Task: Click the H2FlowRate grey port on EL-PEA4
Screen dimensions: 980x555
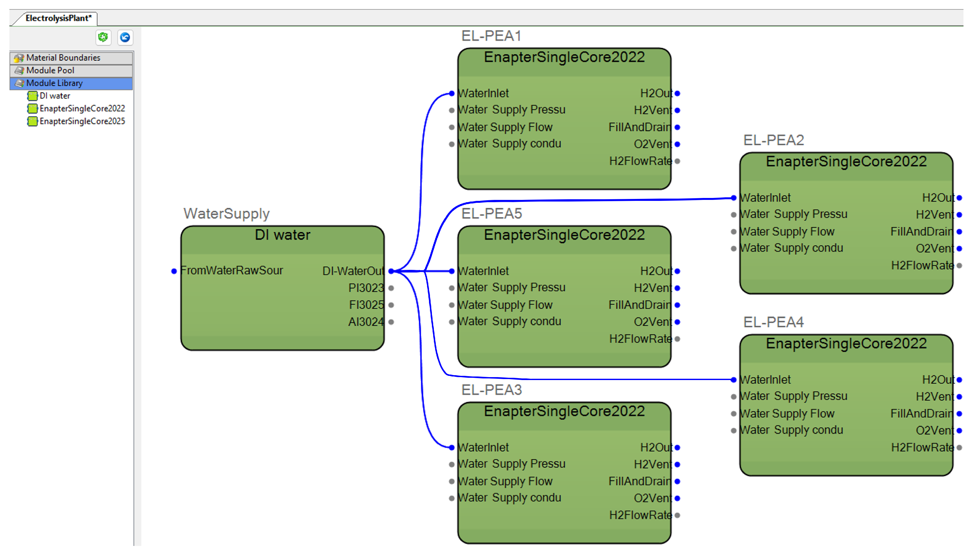Action: pyautogui.click(x=959, y=447)
